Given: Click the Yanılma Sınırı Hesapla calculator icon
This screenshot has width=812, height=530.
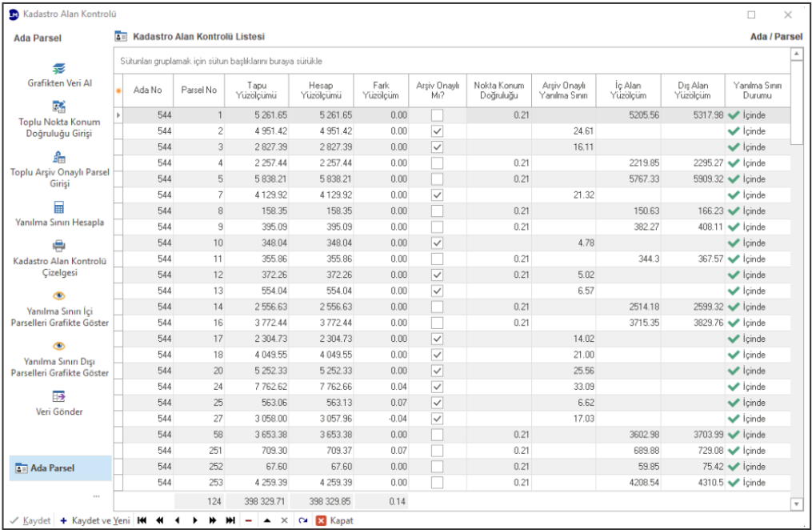Looking at the screenshot, I should click(x=59, y=207).
